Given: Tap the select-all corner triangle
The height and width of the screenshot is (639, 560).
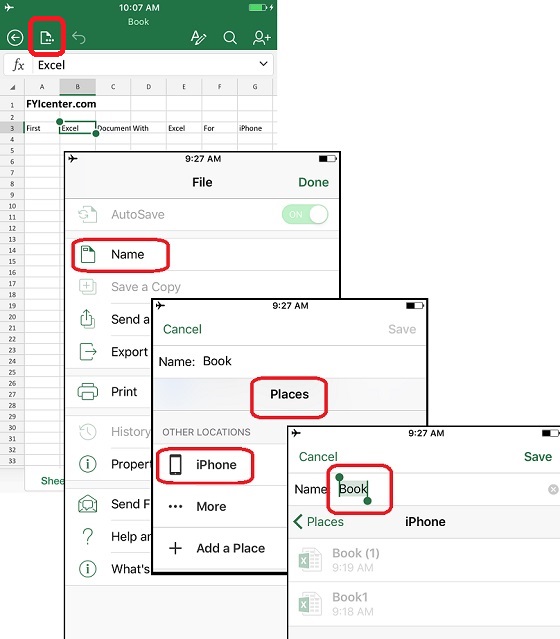Looking at the screenshot, I should (x=13, y=87).
